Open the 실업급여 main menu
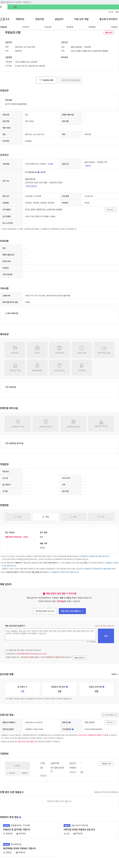This screenshot has height=868, width=119. [x=59, y=19]
